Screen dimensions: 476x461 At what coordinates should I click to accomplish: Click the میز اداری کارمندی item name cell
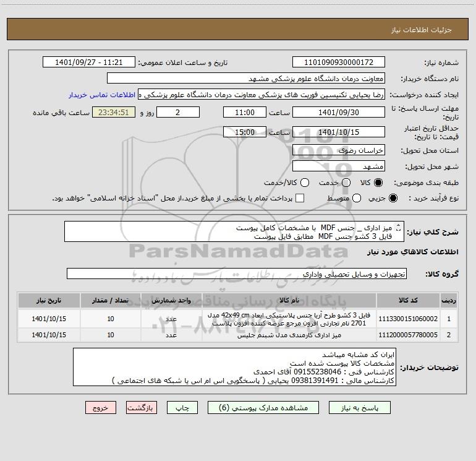click(289, 335)
